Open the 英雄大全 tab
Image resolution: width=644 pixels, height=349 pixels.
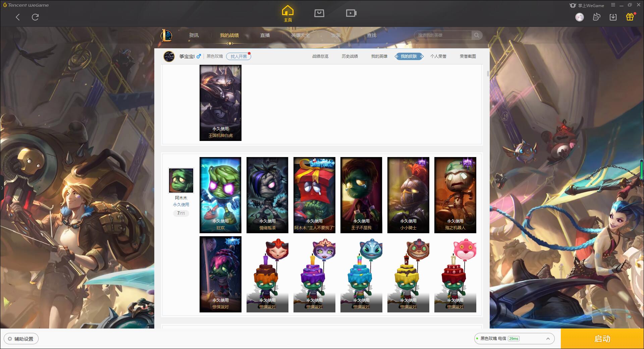(301, 35)
